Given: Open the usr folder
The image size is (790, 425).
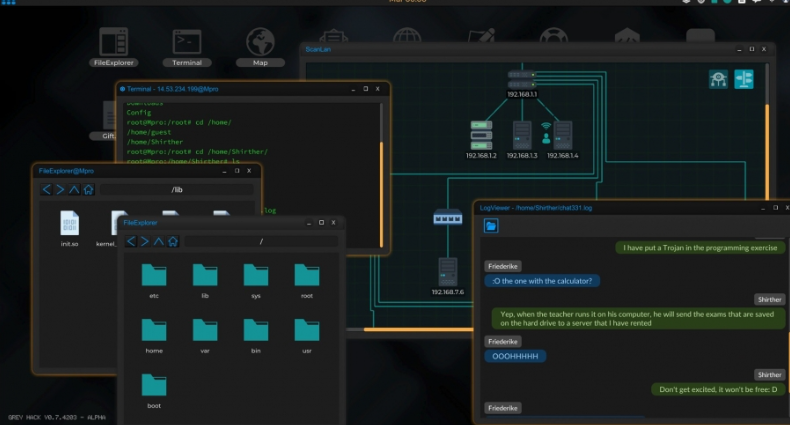Looking at the screenshot, I should coord(307,336).
